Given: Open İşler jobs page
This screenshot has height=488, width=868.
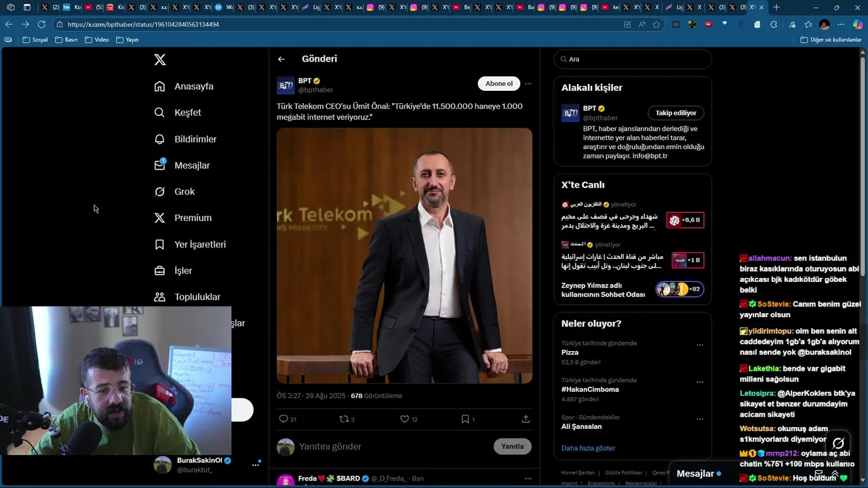Looking at the screenshot, I should pos(173,270).
